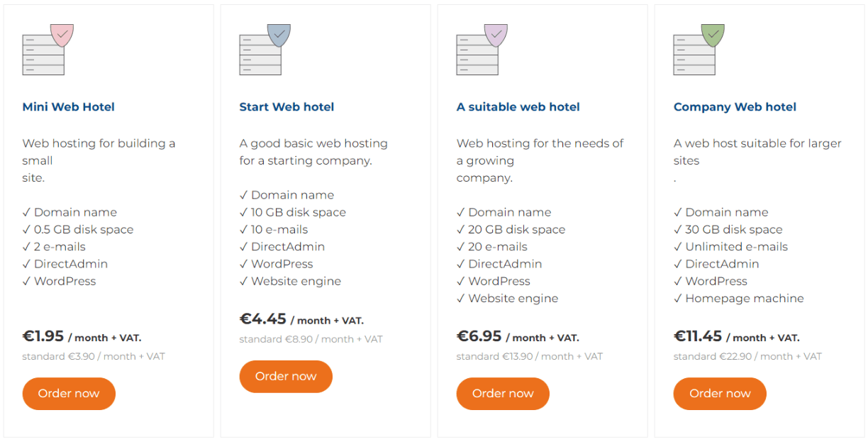The height and width of the screenshot is (442, 868).
Task: Select the Homepage machine feature line
Action: tap(739, 299)
